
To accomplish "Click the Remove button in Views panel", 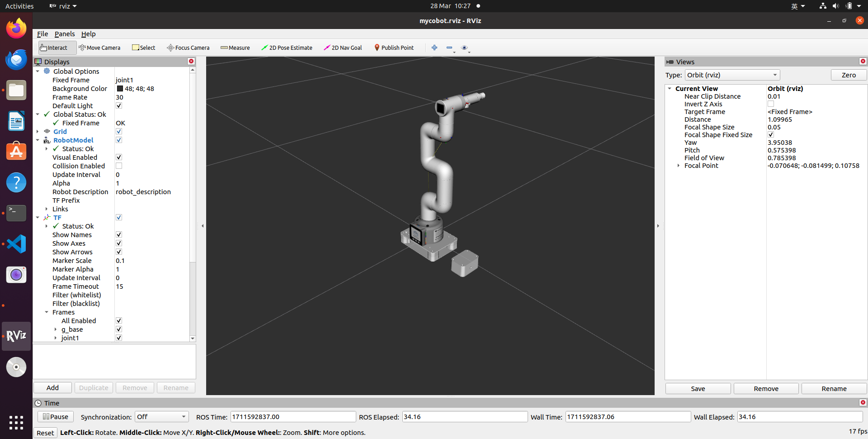I will 766,388.
